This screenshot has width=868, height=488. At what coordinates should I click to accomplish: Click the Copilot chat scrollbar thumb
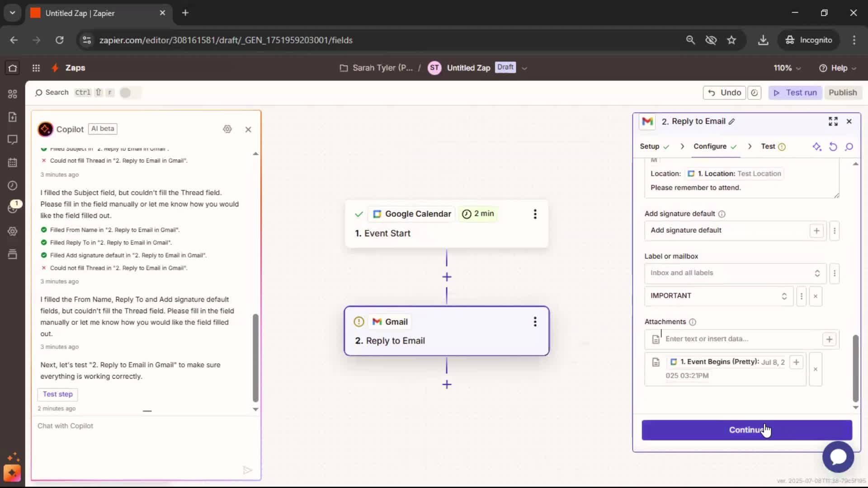click(255, 358)
